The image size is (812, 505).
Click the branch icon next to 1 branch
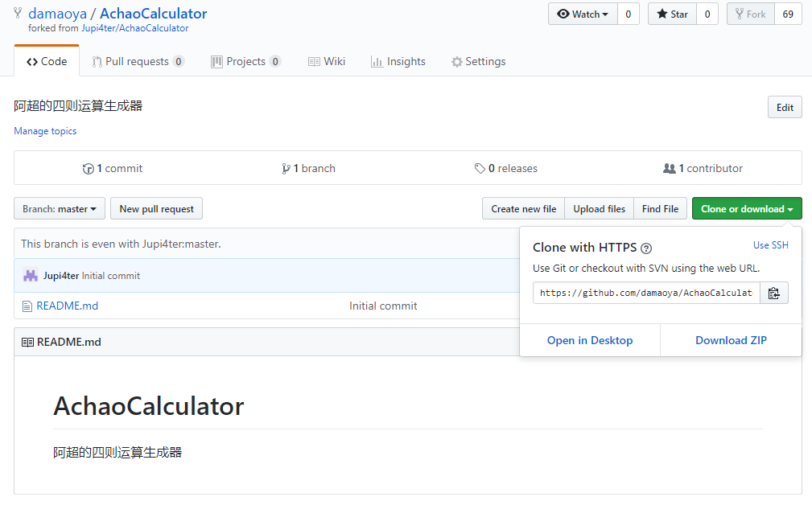tap(286, 169)
